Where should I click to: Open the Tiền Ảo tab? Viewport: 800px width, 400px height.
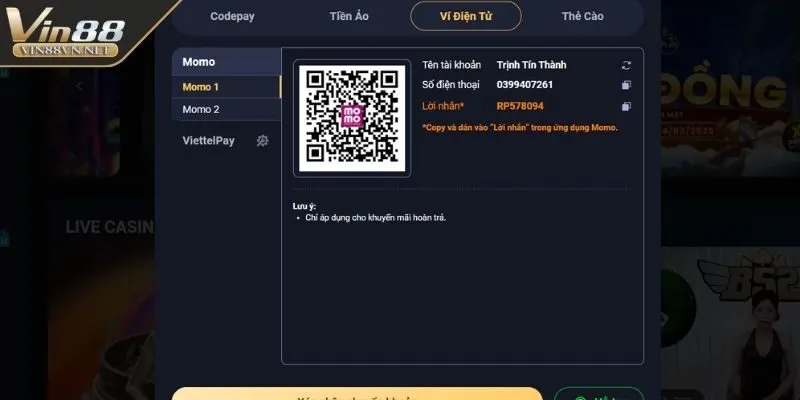pos(349,16)
